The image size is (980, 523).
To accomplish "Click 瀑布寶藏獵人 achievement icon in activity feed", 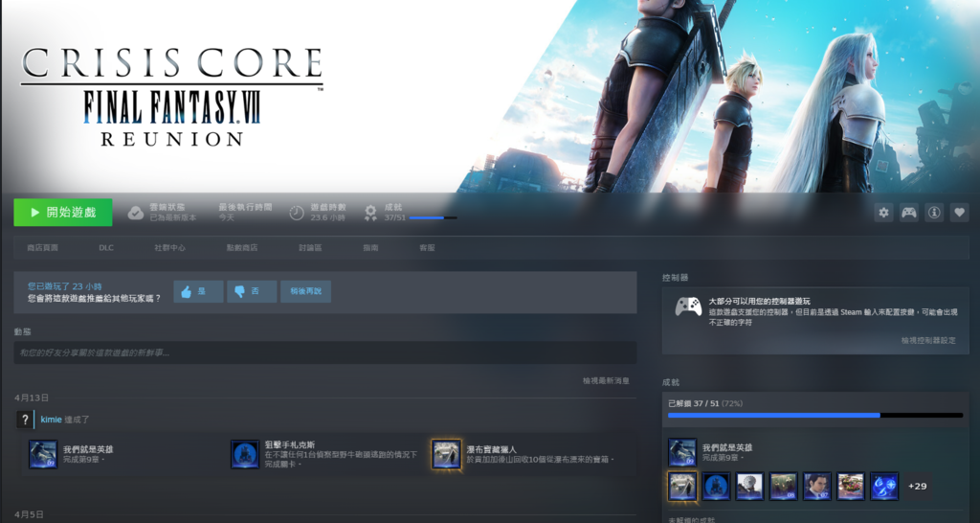I will (x=446, y=454).
